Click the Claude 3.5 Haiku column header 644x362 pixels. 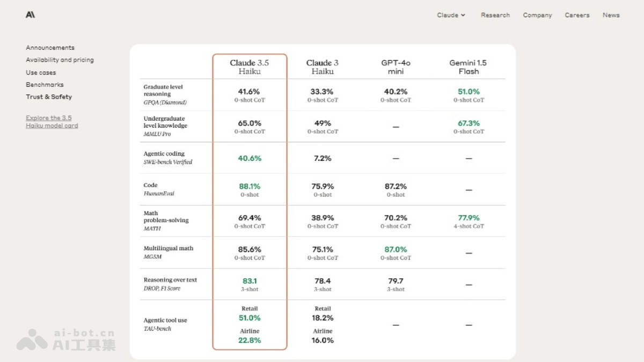(x=250, y=67)
